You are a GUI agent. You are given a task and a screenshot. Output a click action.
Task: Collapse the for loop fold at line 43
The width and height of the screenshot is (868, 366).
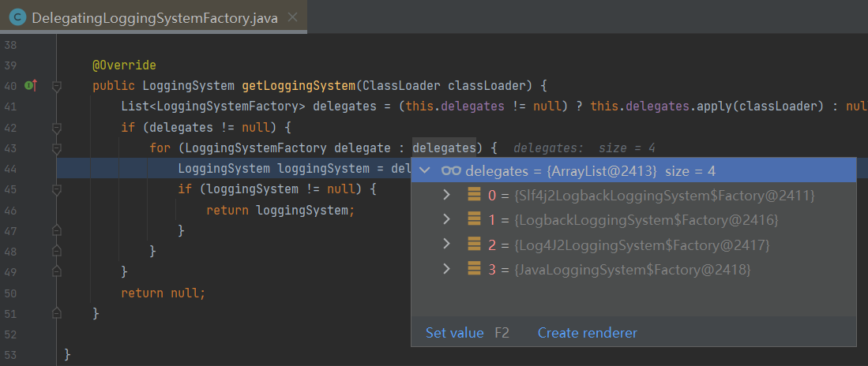point(56,148)
